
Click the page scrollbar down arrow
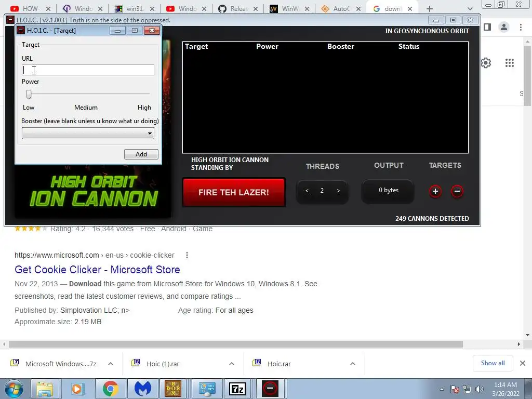pyautogui.click(x=528, y=335)
